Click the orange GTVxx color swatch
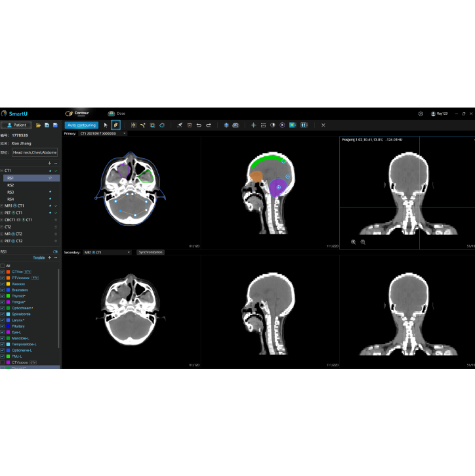The width and height of the screenshot is (475, 476). [8, 272]
